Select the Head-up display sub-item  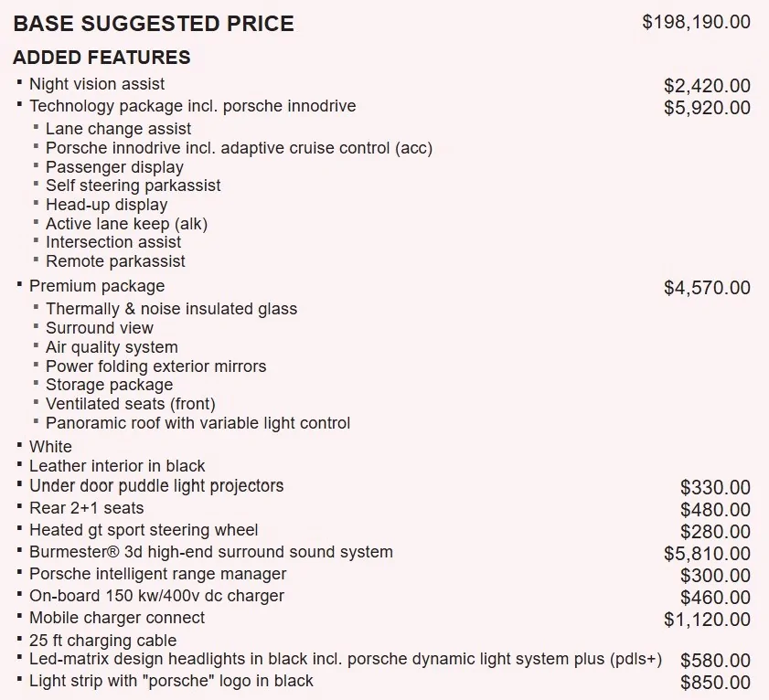click(106, 205)
